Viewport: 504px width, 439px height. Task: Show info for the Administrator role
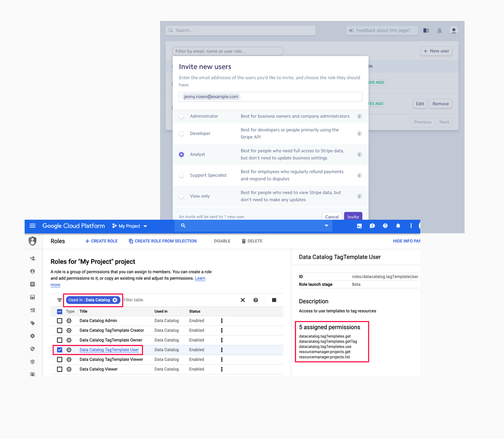[x=359, y=116]
